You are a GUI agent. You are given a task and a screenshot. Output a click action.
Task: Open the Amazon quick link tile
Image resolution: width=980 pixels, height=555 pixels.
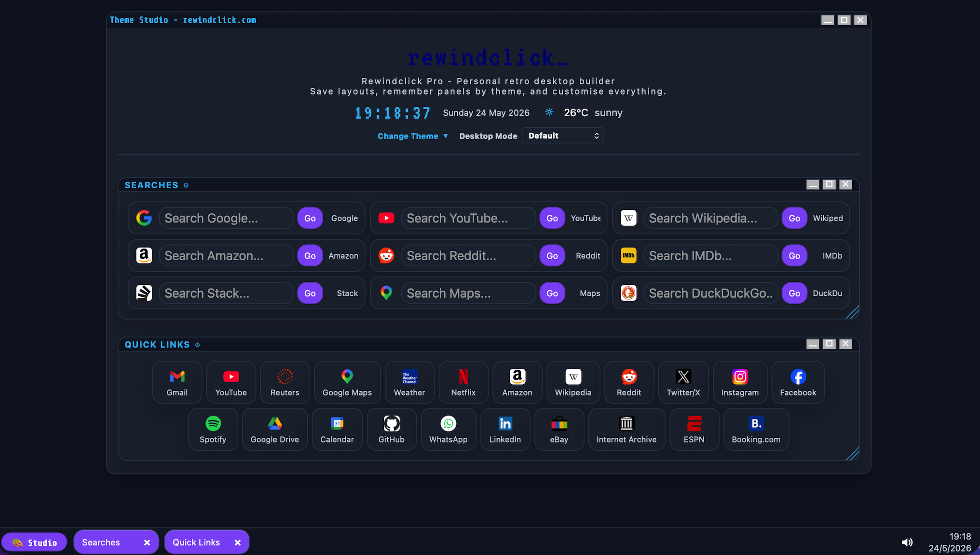[x=517, y=382]
